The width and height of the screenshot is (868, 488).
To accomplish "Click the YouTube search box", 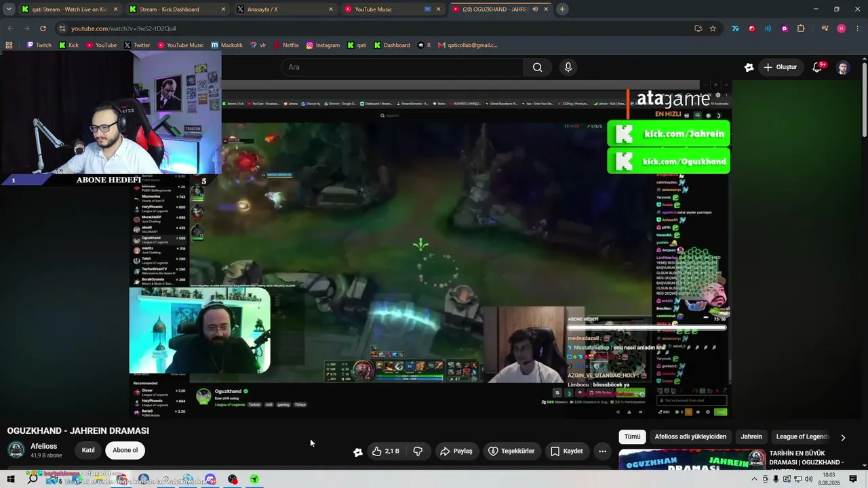I will pos(402,67).
